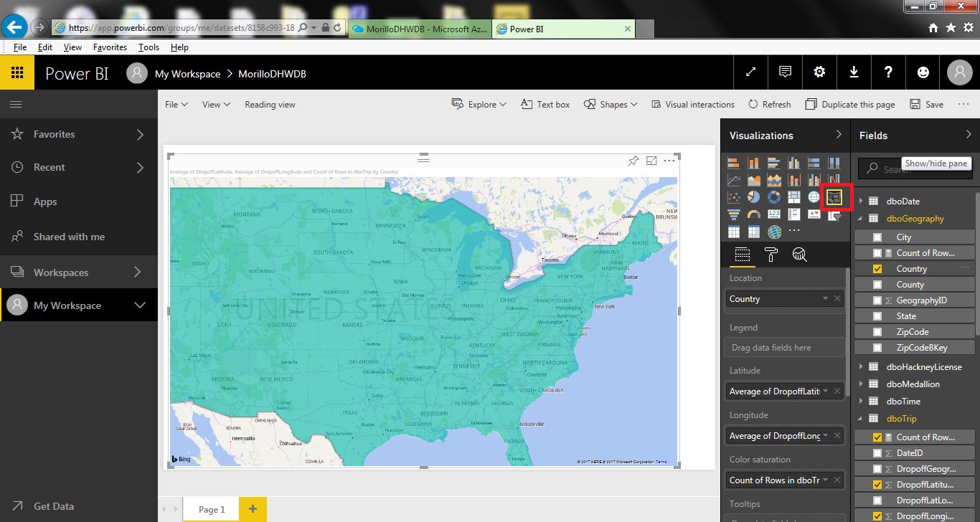Check the State field checkbox
The width and height of the screenshot is (980, 522).
coord(877,316)
